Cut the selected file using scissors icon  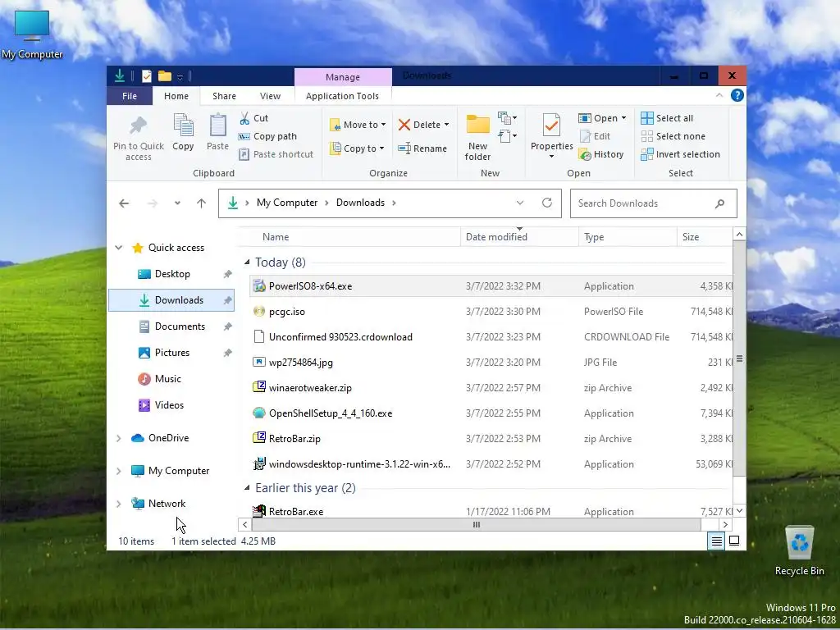[244, 118]
